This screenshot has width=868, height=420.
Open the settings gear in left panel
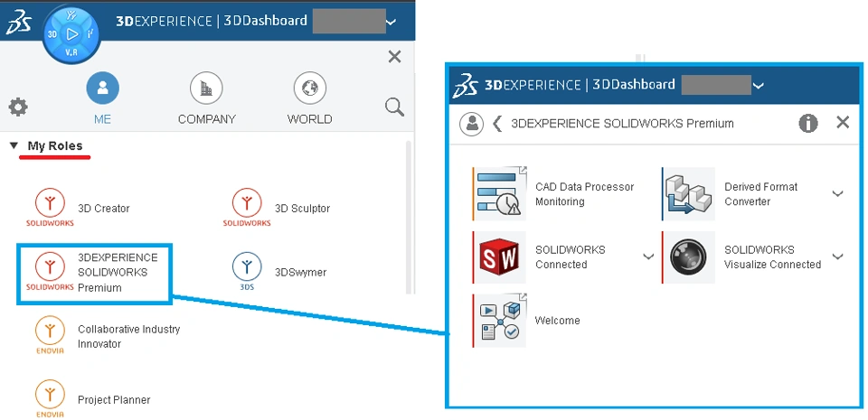(18, 107)
